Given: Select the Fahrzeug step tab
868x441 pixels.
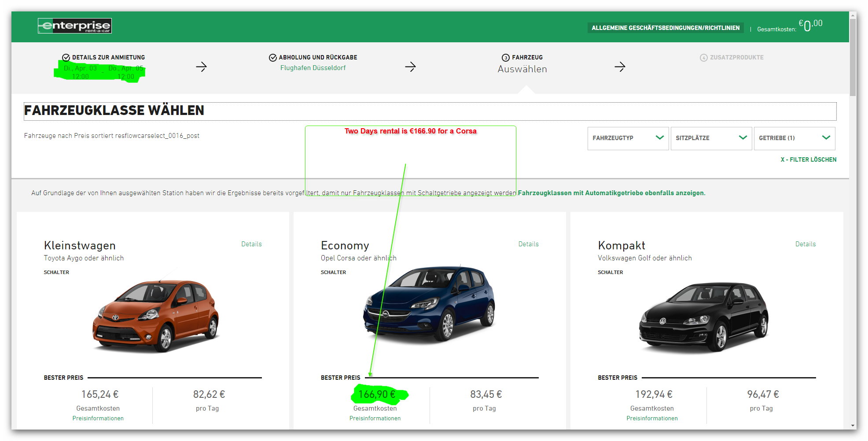Looking at the screenshot, I should [522, 63].
